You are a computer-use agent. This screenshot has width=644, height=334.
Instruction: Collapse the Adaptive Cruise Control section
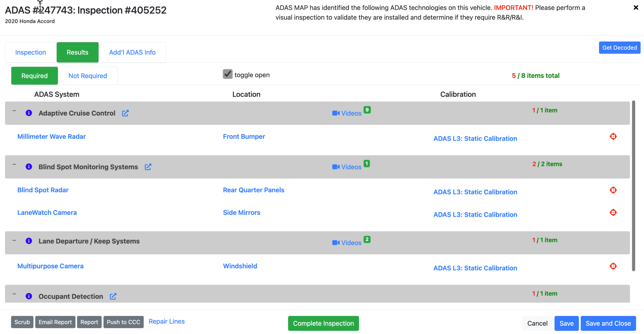point(14,111)
